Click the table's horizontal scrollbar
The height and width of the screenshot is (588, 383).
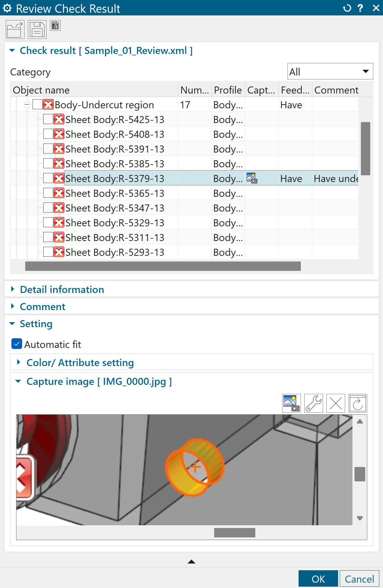[x=163, y=266]
